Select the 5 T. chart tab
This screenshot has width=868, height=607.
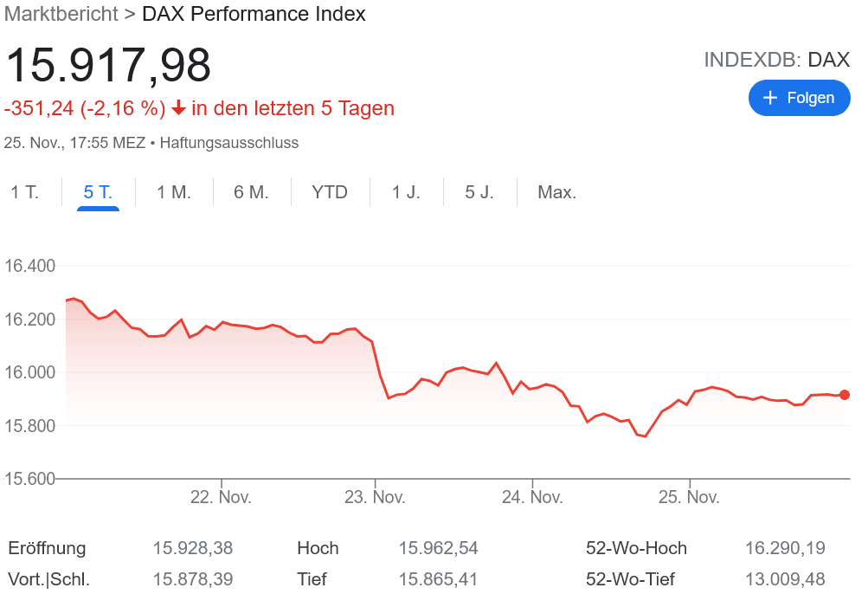(98, 192)
